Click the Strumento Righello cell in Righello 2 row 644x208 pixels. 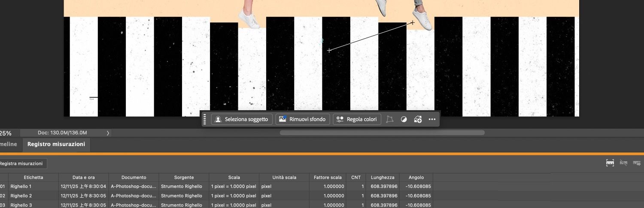[x=184, y=196]
